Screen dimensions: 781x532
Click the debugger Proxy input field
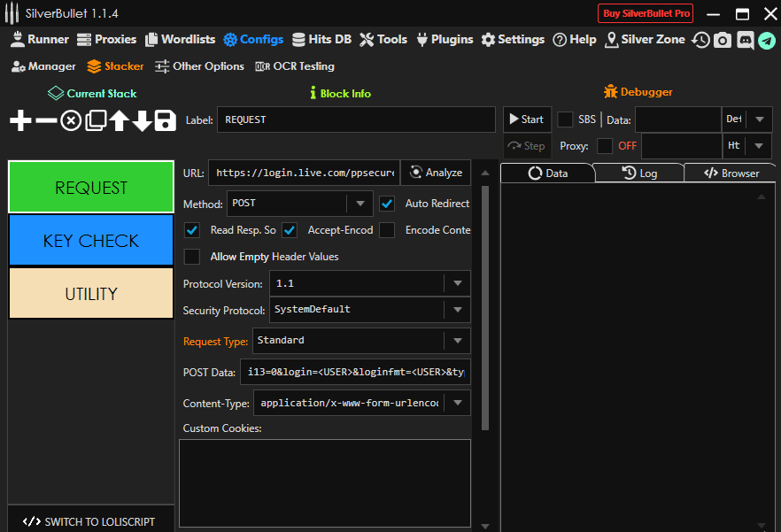[x=682, y=146]
